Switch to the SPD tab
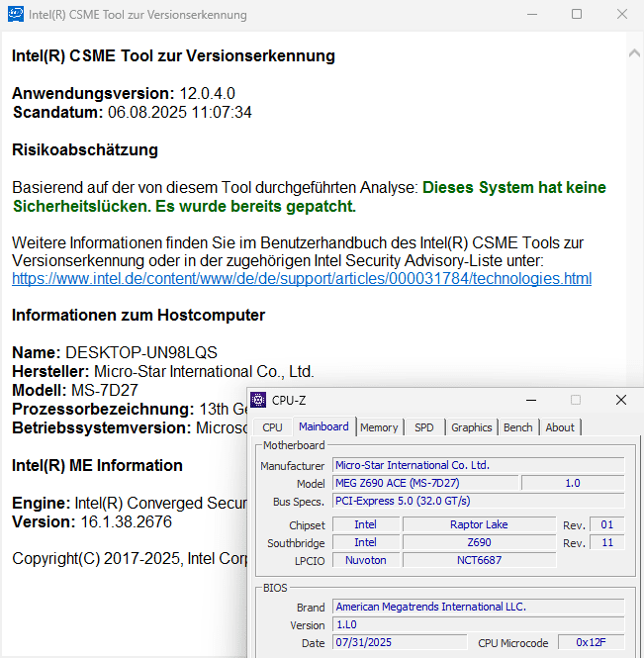 (x=423, y=427)
